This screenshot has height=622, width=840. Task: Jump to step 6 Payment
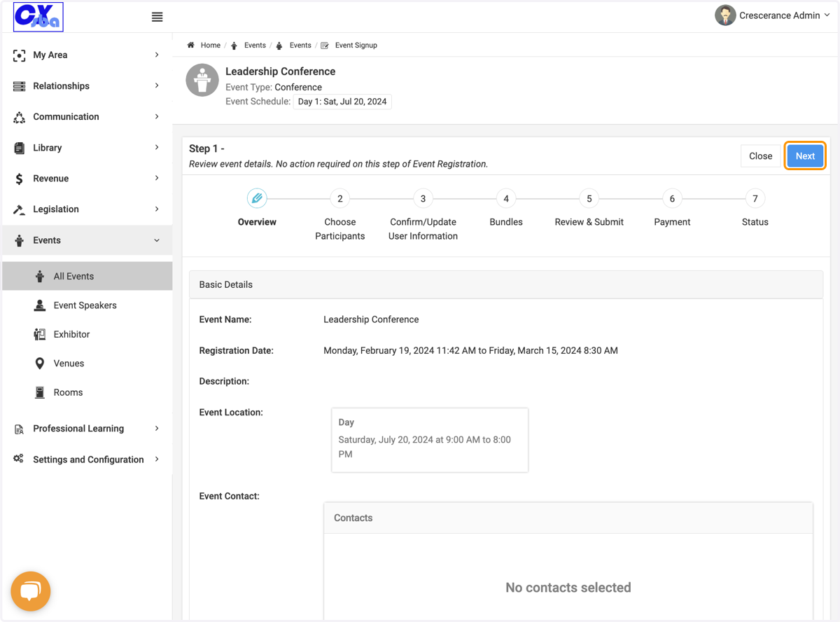coord(672,199)
